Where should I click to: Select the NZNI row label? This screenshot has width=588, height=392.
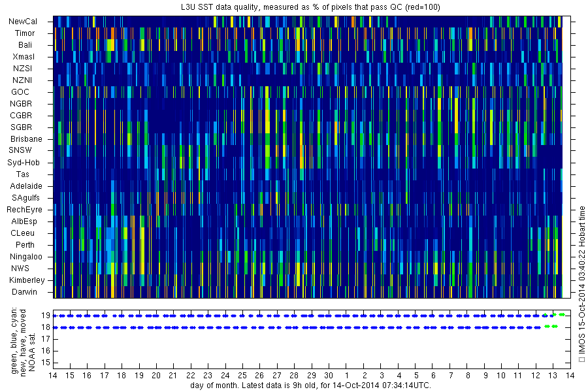click(x=22, y=80)
